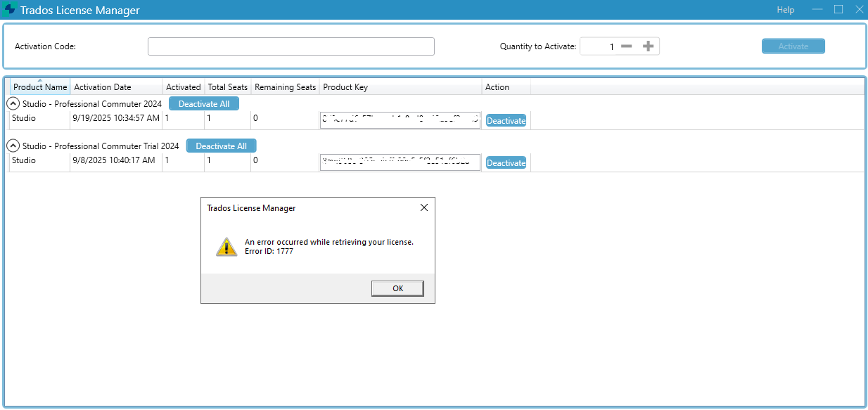Deactivate the Studio trial license activated 9/8/2025
Image resolution: width=868 pixels, height=410 pixels.
tap(506, 162)
